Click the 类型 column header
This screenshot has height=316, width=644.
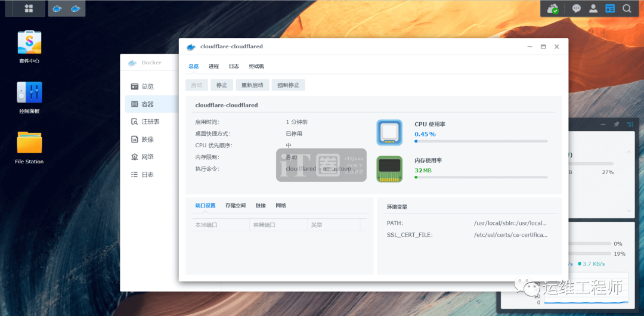(334, 225)
